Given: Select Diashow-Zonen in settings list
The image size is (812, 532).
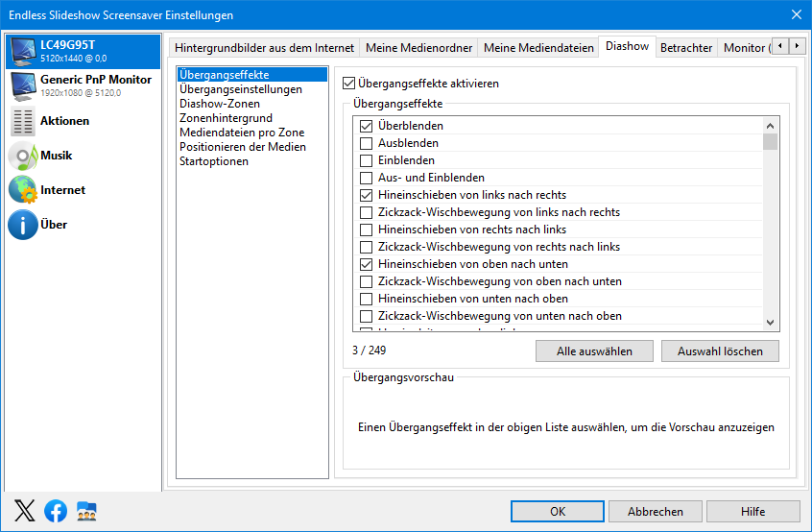Looking at the screenshot, I should 252,104.
